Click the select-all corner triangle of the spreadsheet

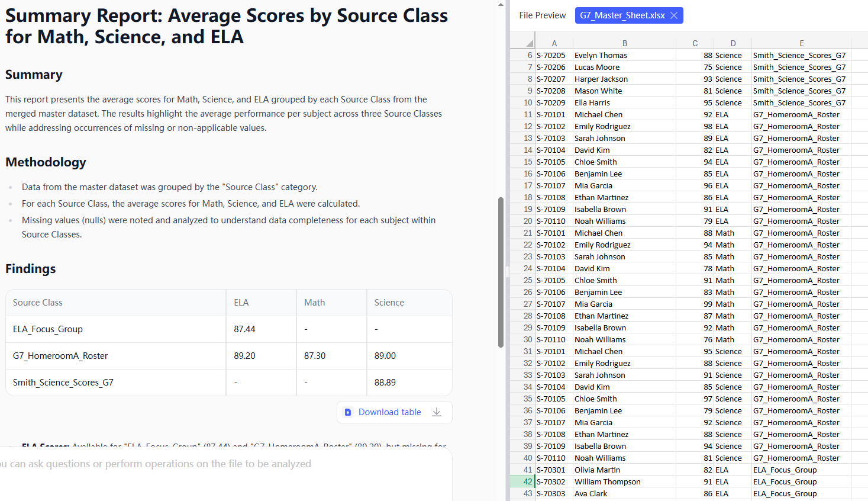(529, 43)
